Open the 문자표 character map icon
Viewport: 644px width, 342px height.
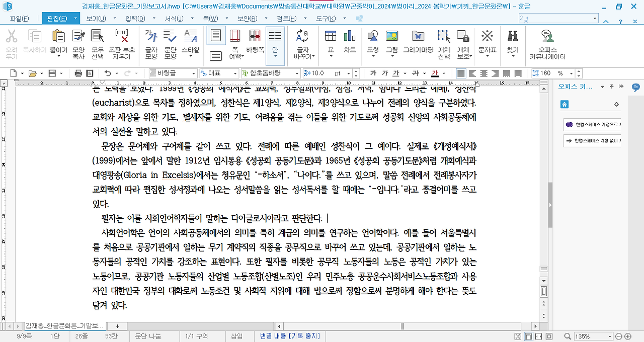pos(487,36)
